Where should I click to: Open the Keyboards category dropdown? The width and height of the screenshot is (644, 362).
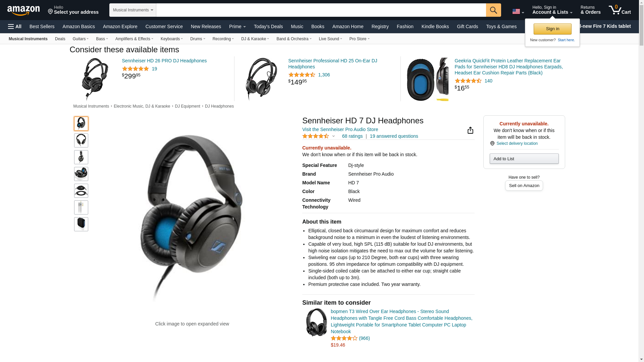172,39
